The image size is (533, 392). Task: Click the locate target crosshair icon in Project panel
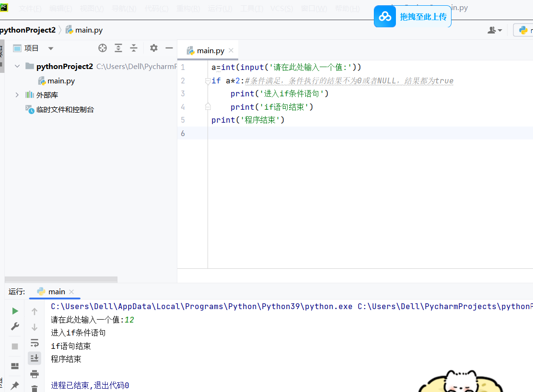(103, 48)
